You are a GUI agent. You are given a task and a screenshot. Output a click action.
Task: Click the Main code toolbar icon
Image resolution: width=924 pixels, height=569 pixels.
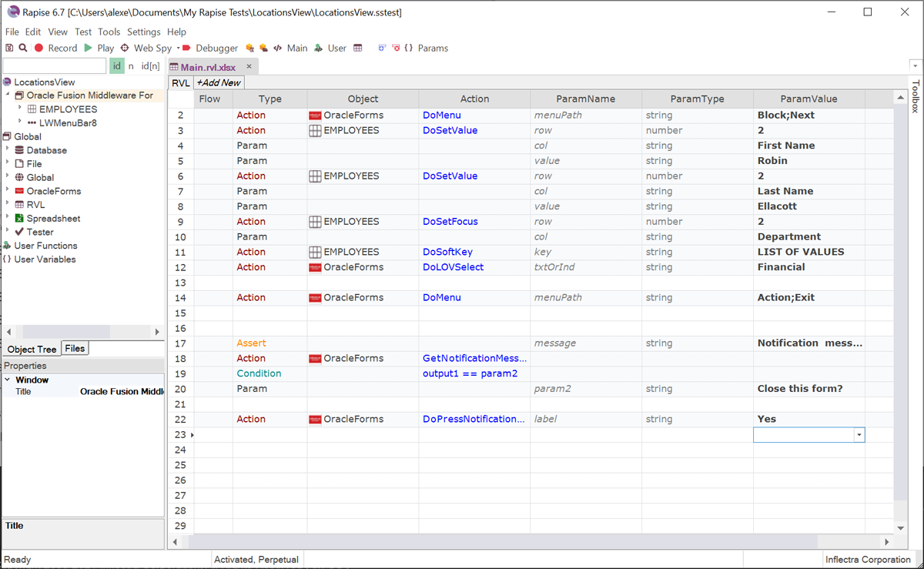278,48
